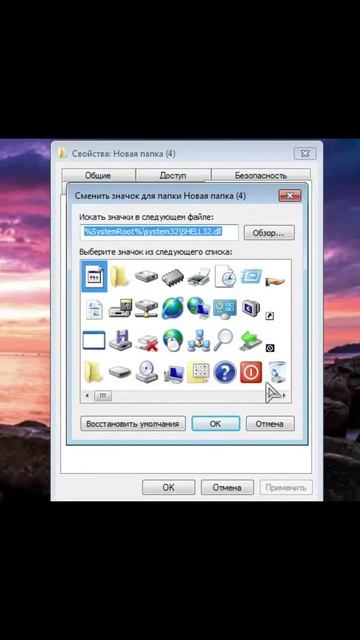Select the text document icon

pyautogui.click(x=95, y=309)
